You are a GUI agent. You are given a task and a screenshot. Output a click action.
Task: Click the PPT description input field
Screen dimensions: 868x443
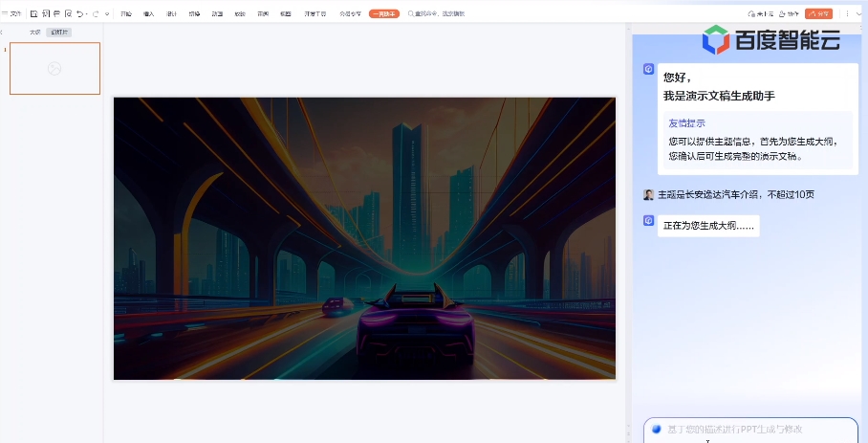pyautogui.click(x=750, y=430)
